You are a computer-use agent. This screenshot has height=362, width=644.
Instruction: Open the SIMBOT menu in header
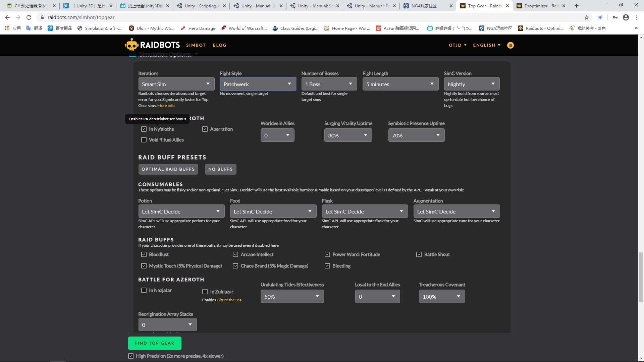pos(196,45)
